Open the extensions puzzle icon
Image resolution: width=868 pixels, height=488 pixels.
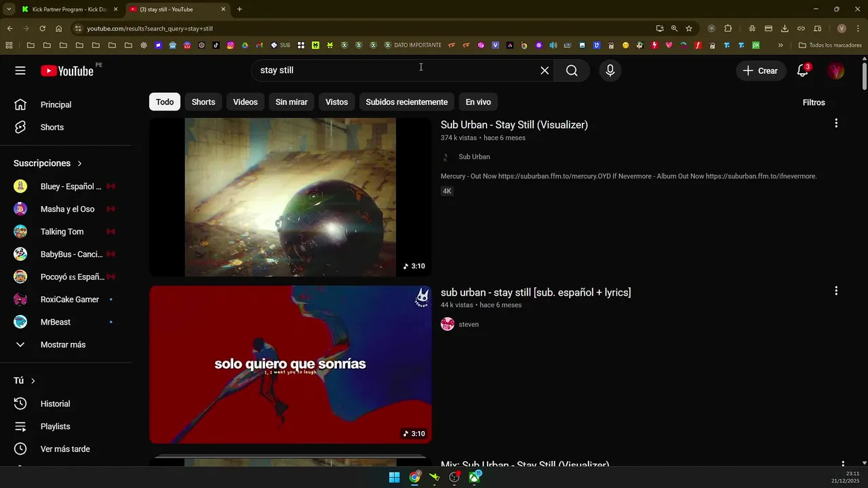pos(728,28)
